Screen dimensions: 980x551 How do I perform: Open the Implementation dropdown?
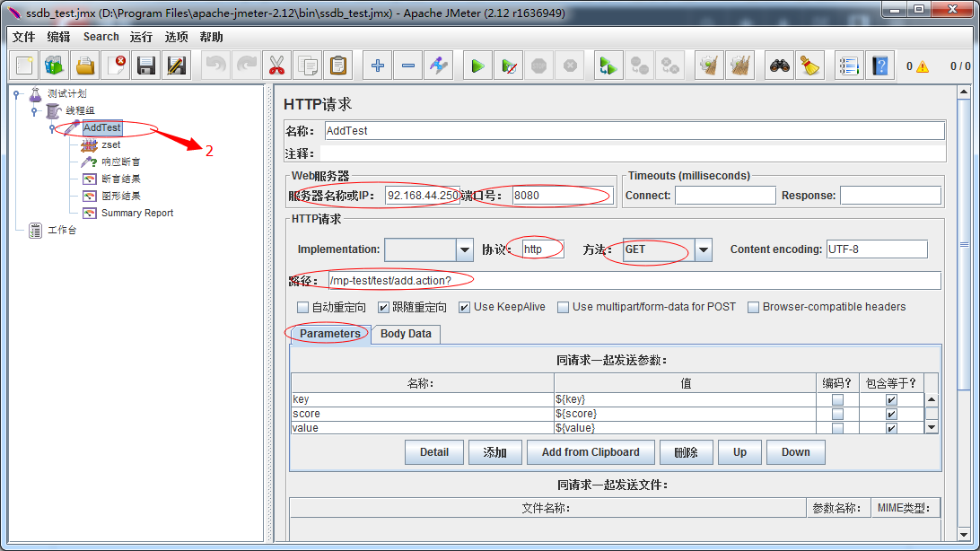464,249
